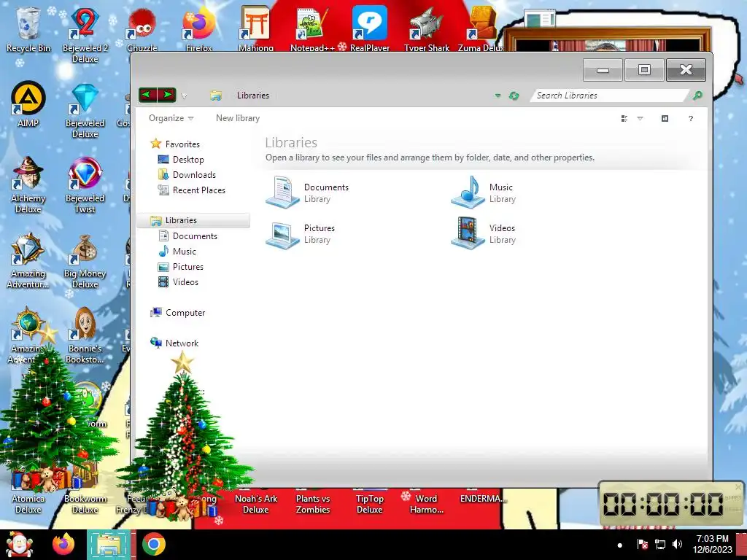Click the Firefox desktop shortcut
The height and width of the screenshot is (560, 747).
point(198,29)
